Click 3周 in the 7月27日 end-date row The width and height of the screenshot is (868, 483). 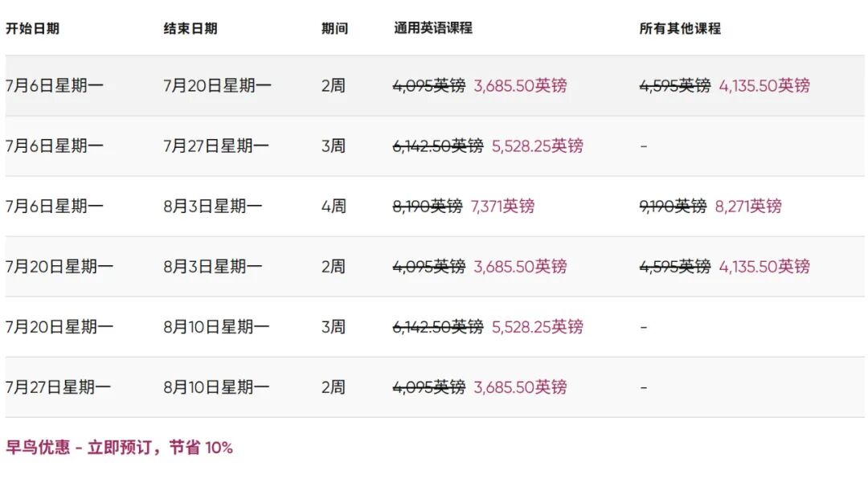point(334,145)
